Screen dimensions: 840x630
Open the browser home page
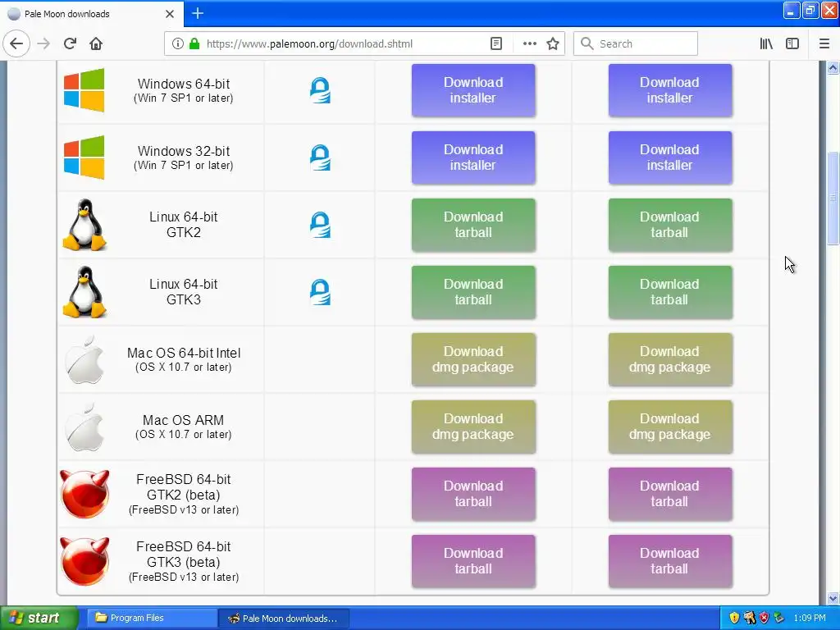(96, 43)
